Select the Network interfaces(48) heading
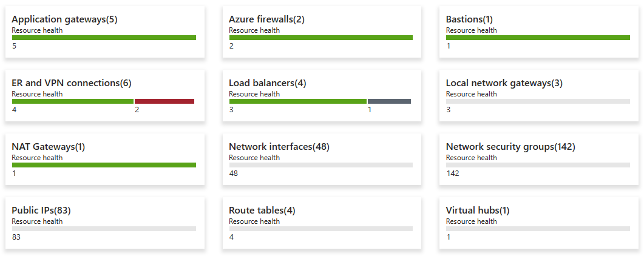Viewport: 644px width, 256px height. (x=279, y=147)
